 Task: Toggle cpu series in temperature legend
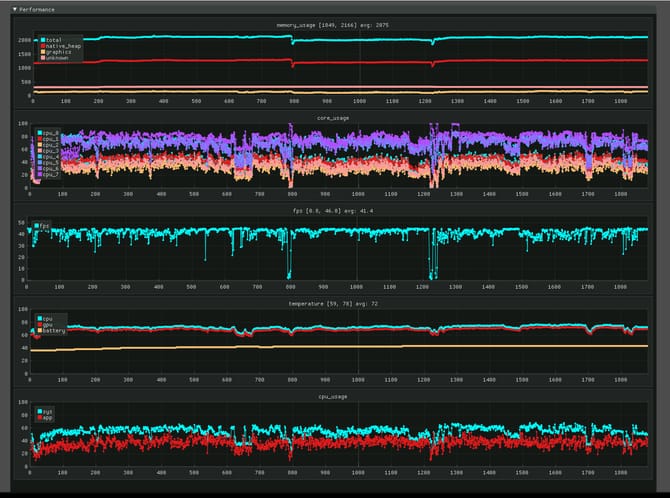coord(45,319)
